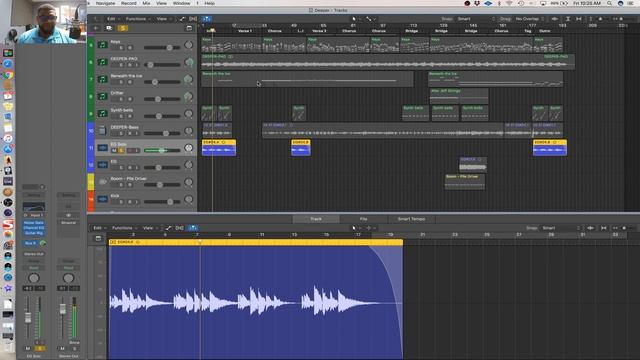The image size is (640, 360).
Task: Open Record menu in menu bar
Action: tap(129, 3)
